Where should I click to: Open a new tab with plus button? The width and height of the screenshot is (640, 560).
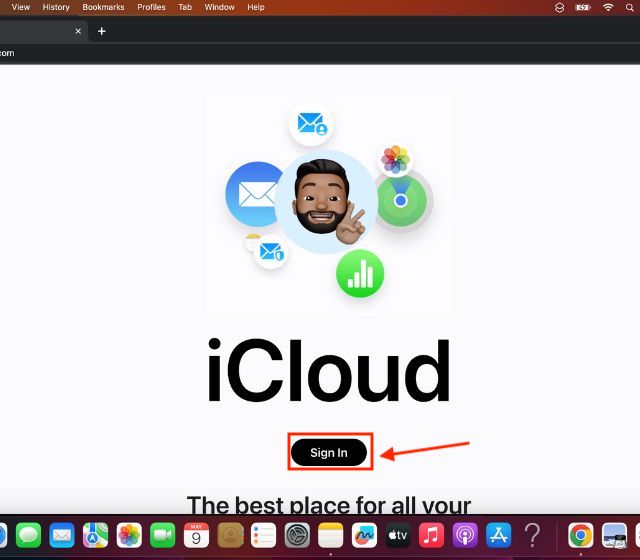102,31
